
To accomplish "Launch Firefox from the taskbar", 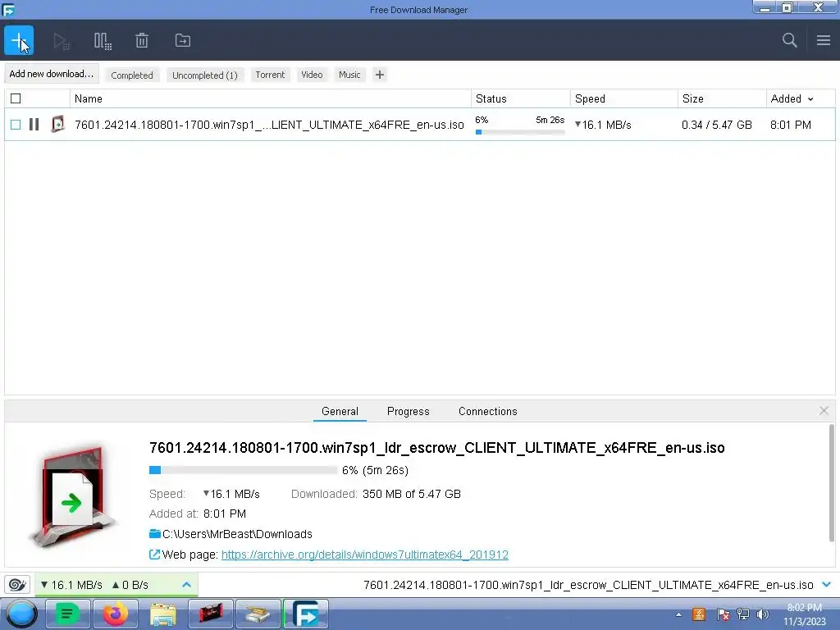I will pos(115,614).
